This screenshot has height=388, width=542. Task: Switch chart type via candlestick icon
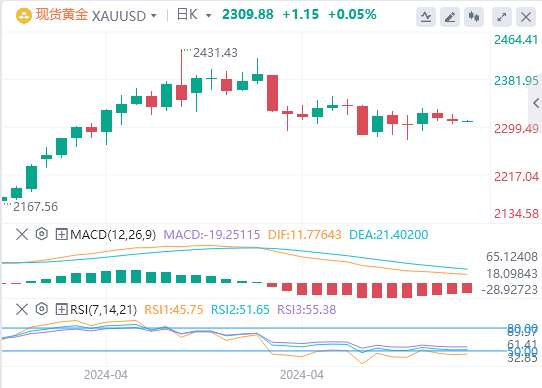pos(474,16)
